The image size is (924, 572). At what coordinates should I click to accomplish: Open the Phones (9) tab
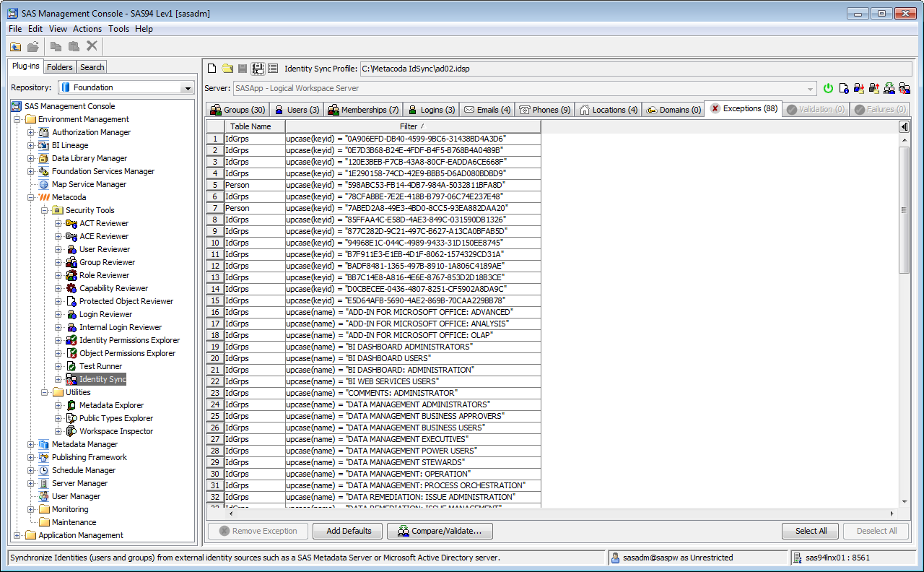coord(545,110)
